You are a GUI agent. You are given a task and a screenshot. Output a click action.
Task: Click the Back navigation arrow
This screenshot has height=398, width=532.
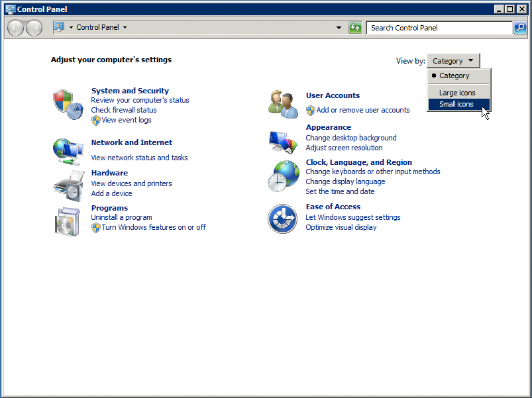tap(15, 28)
